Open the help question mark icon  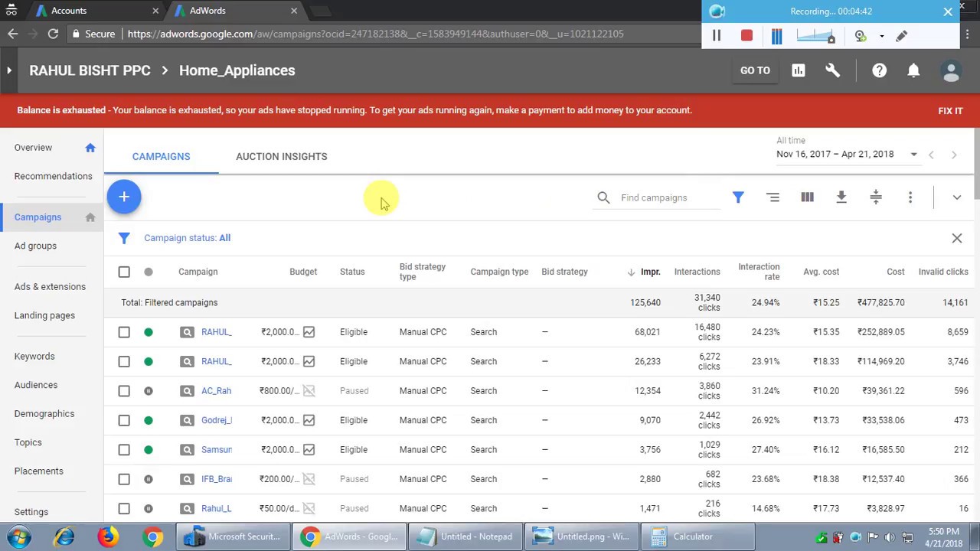click(879, 70)
